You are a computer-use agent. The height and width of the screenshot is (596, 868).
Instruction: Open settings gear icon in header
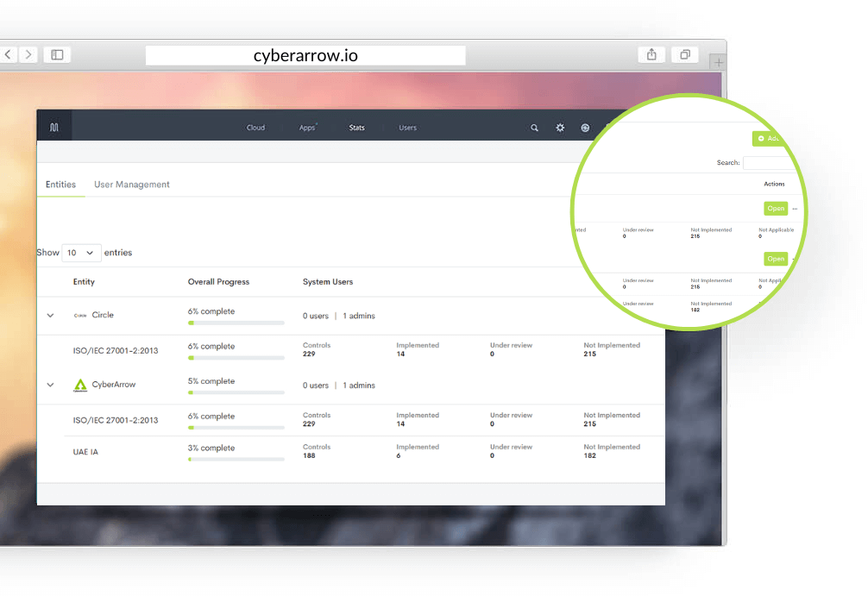click(x=560, y=128)
